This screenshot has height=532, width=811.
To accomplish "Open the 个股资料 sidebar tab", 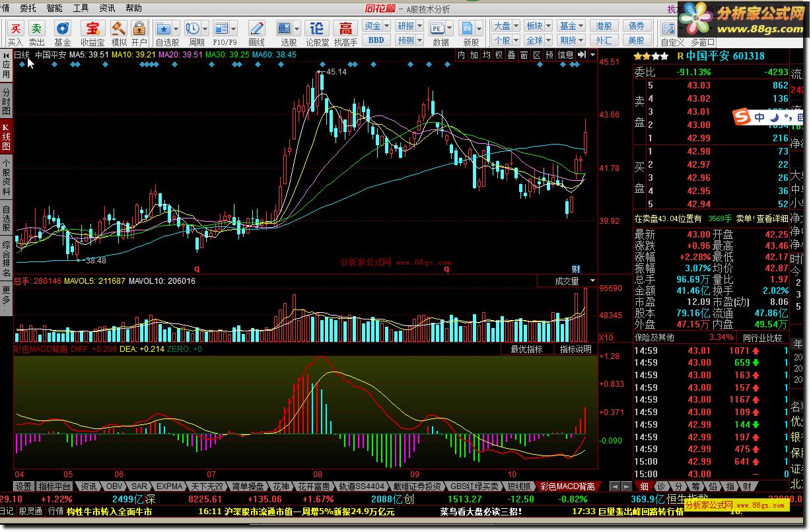I will click(6, 177).
